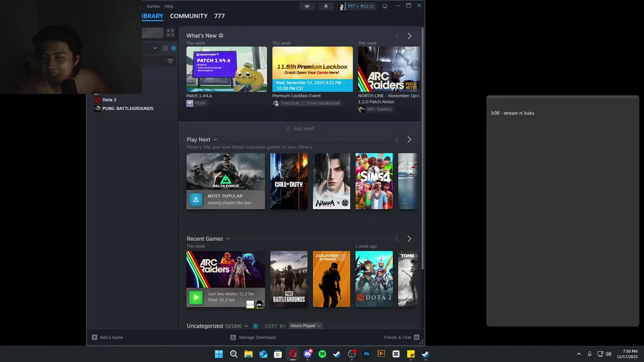The image size is (644, 362).
Task: Open Steam announcements megaphone icon
Action: pos(307,6)
